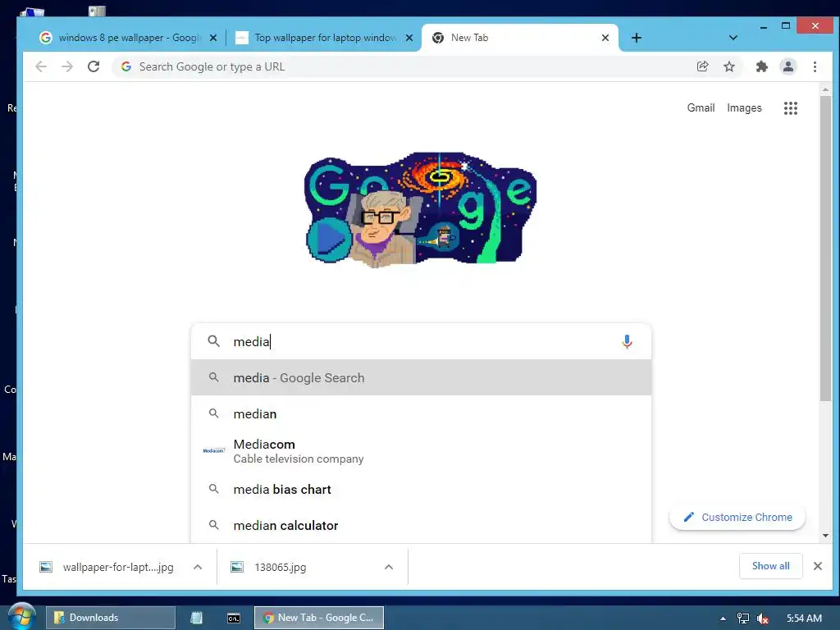Click the page vertical scrollbar thumb

click(825, 248)
